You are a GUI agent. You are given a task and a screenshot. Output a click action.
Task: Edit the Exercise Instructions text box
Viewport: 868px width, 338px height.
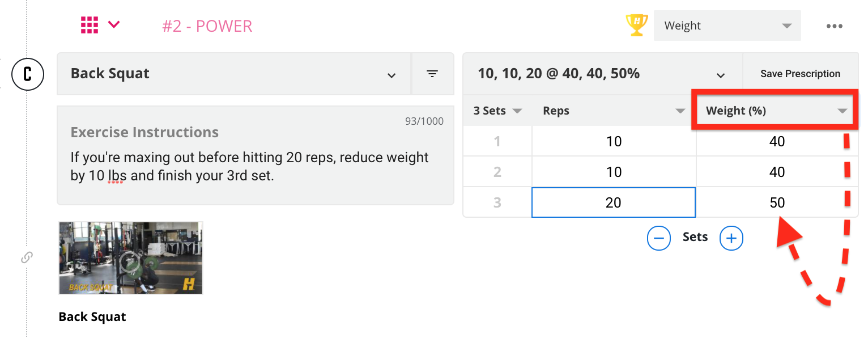256,155
